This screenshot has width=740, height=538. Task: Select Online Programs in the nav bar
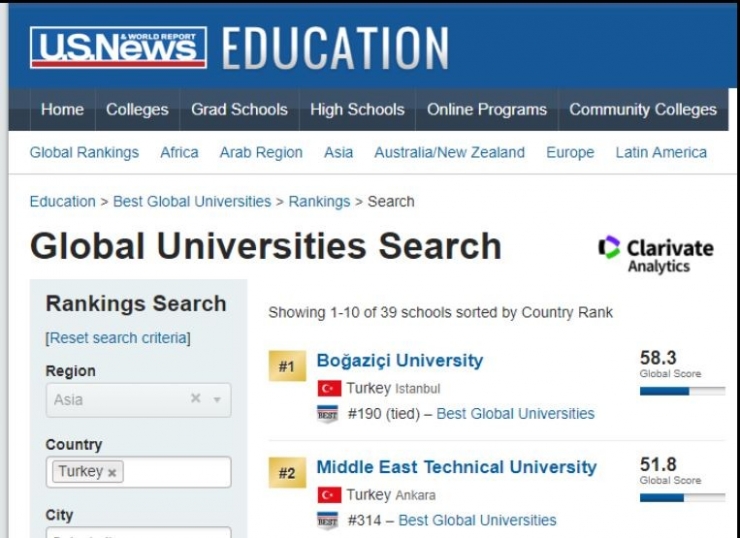pos(487,109)
